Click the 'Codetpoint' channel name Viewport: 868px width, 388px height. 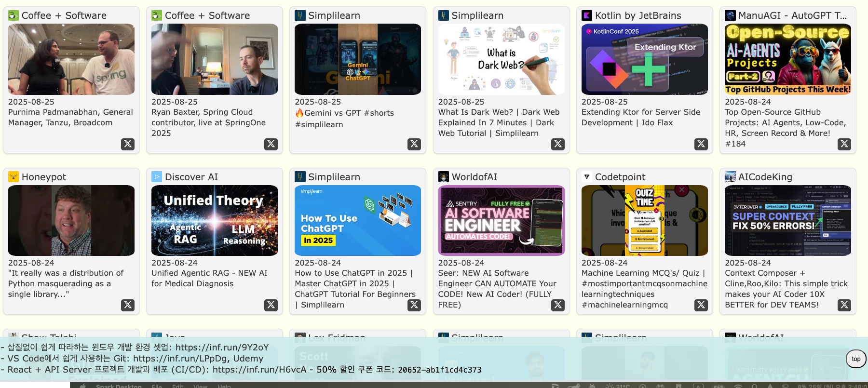620,177
